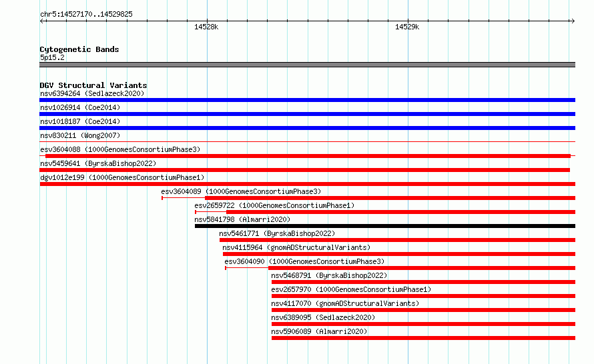Open variant nsv4117070 (gnomADStructuralVariants) label
594x364 pixels.
345,303
